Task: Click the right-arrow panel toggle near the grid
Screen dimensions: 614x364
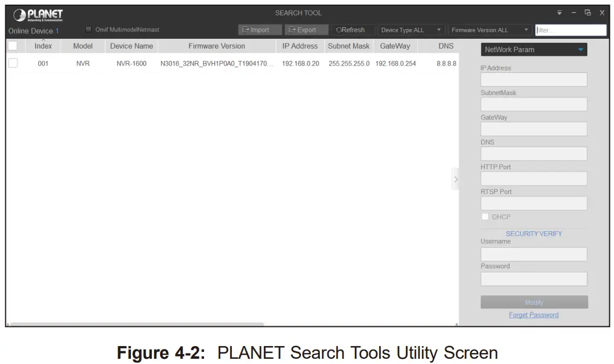Action: tap(456, 179)
